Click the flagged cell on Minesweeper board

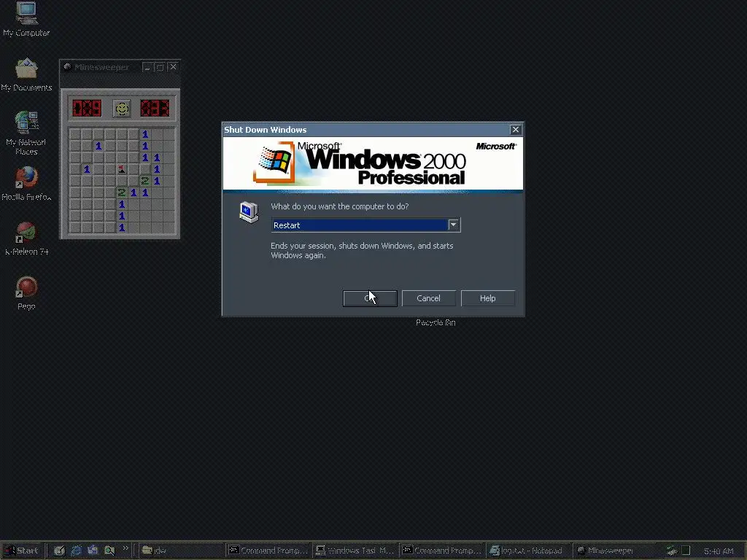[x=122, y=169]
